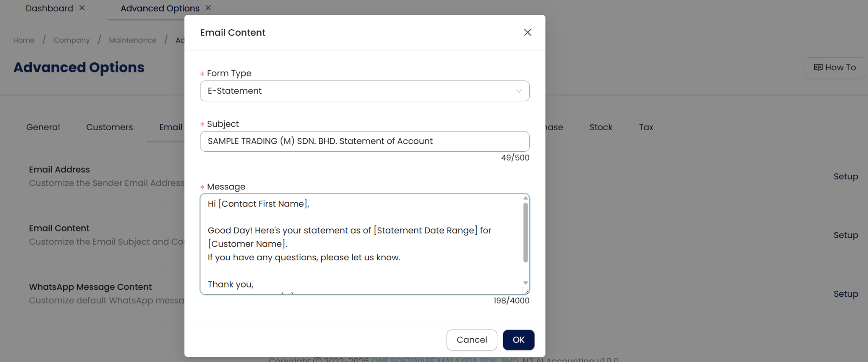Click the Message textarea resize handle
Image resolution: width=868 pixels, height=362 pixels.
tap(526, 292)
